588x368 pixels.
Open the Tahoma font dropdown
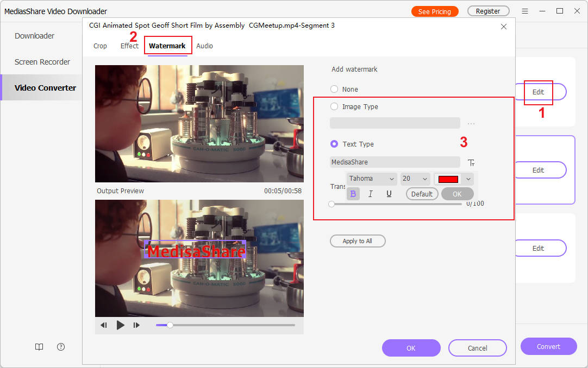[x=371, y=179]
